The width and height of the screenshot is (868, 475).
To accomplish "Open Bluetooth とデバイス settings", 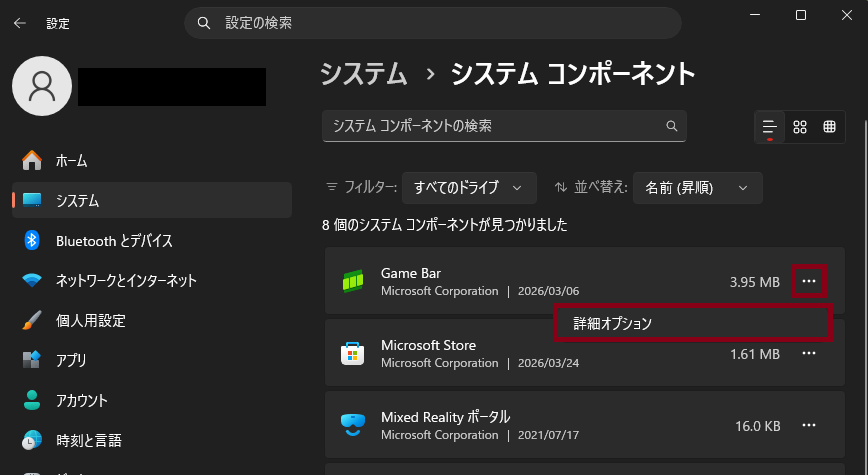I will pos(114,240).
